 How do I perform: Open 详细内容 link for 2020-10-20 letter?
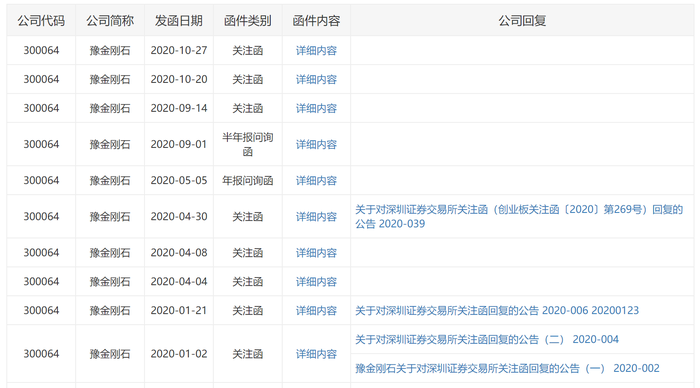click(316, 79)
